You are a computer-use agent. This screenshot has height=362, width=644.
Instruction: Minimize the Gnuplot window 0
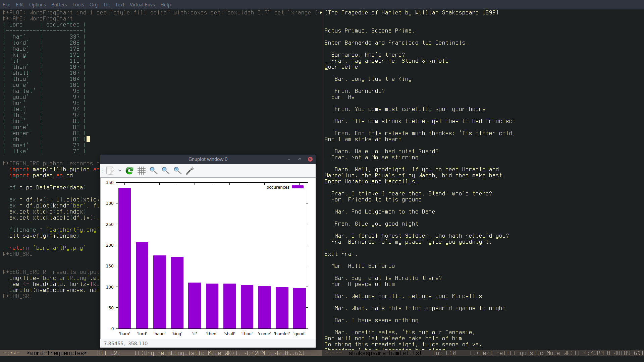pyautogui.click(x=289, y=159)
